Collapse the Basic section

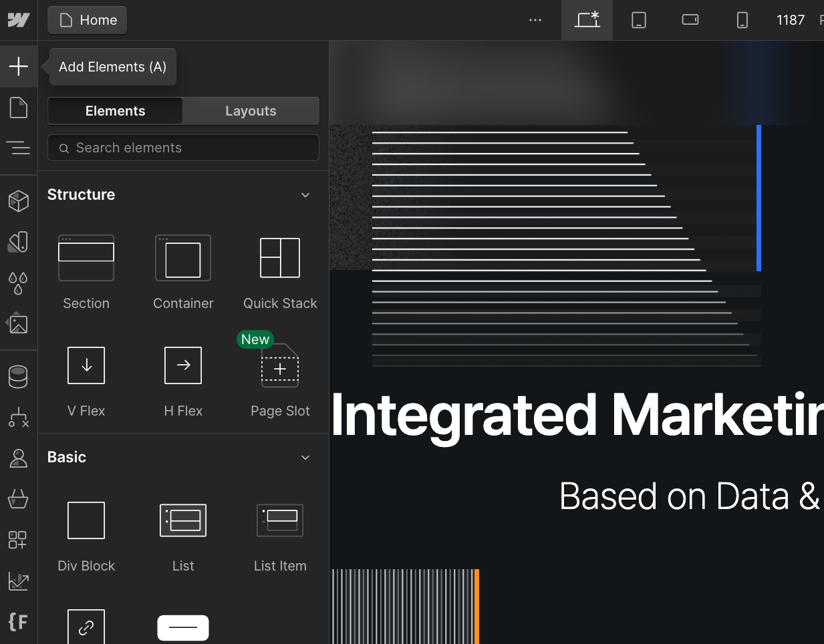tap(305, 458)
